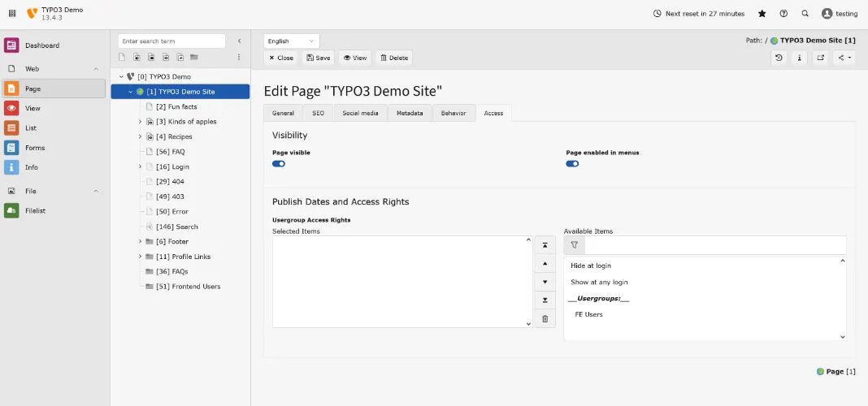Move selected item up

545,263
